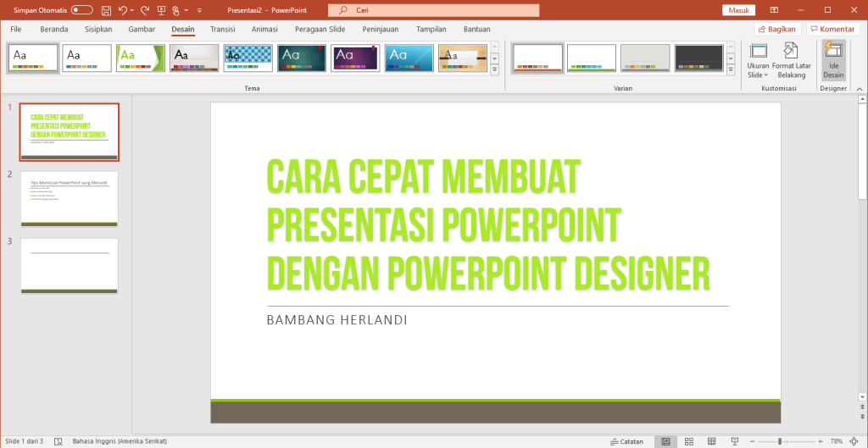
Task: Apply the purple Ion Boardroom theme
Action: [355, 58]
